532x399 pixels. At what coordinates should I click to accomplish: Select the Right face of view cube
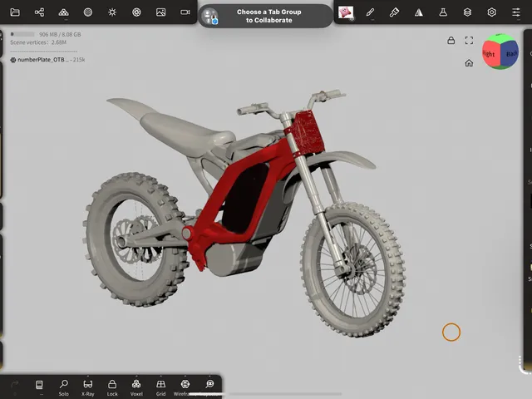point(490,53)
